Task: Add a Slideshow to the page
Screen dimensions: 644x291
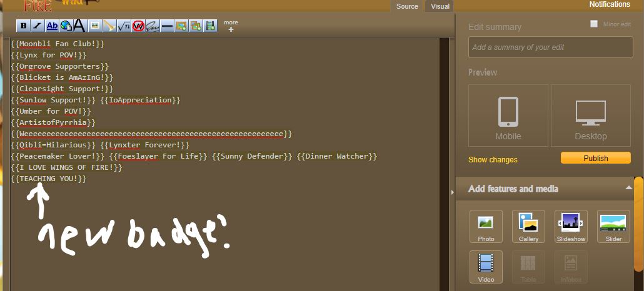Action: coord(570,226)
